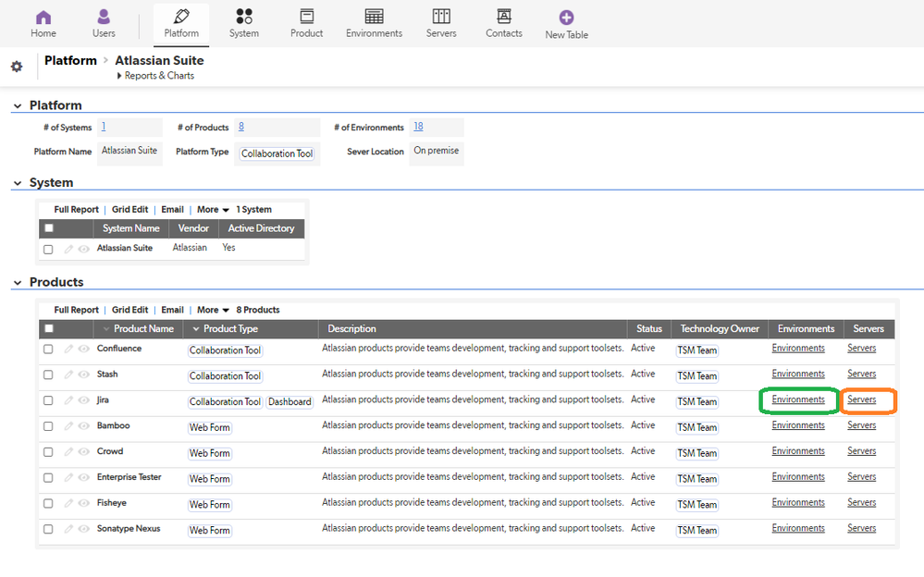Viewport: 924px width, 577px height.
Task: Edit Atlassian Suite system row with pencil
Action: (x=69, y=249)
